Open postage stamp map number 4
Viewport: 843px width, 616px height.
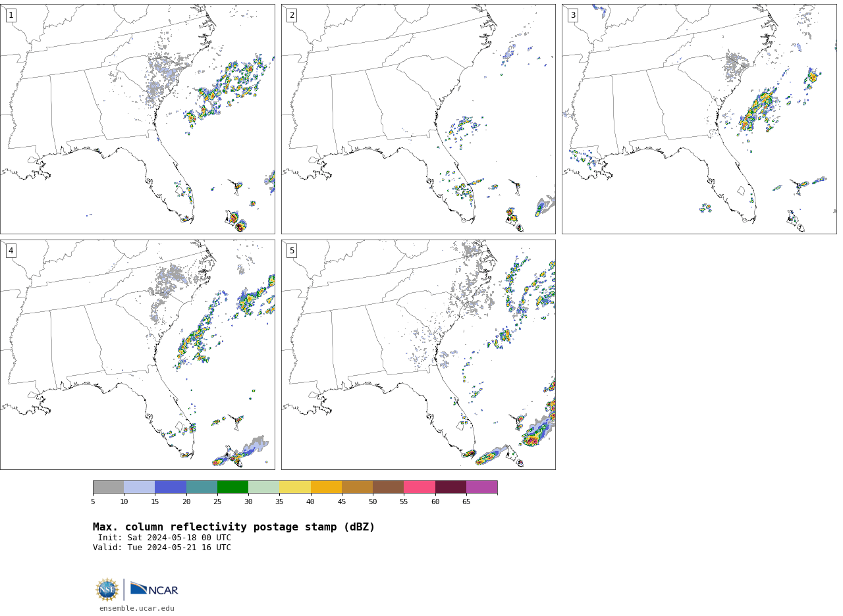(x=137, y=355)
